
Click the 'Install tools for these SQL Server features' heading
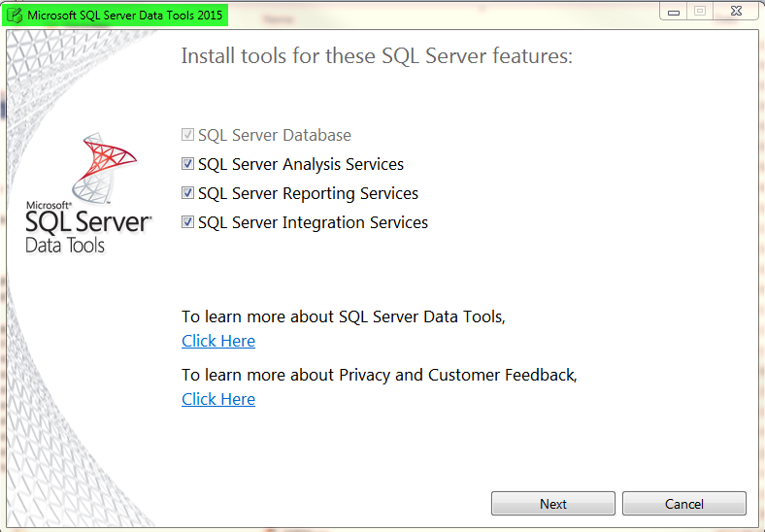377,55
